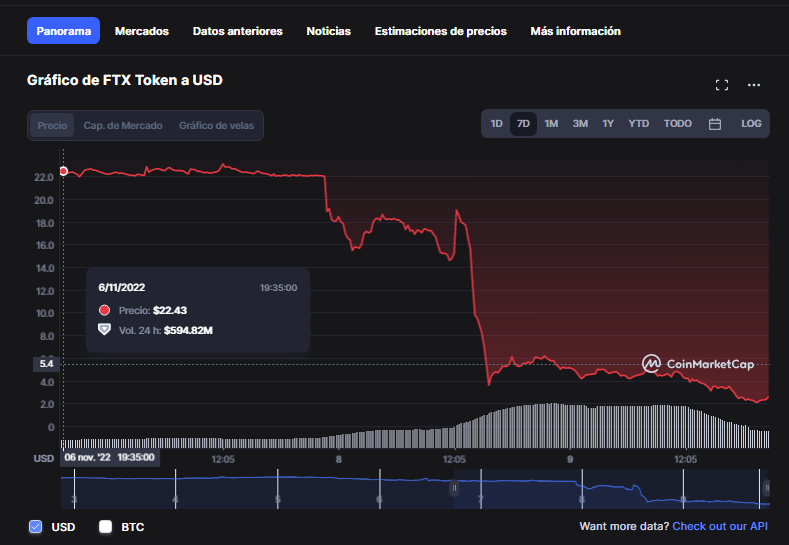Open Datos anteriores tab
Image resolution: width=789 pixels, height=545 pixels.
(x=238, y=31)
